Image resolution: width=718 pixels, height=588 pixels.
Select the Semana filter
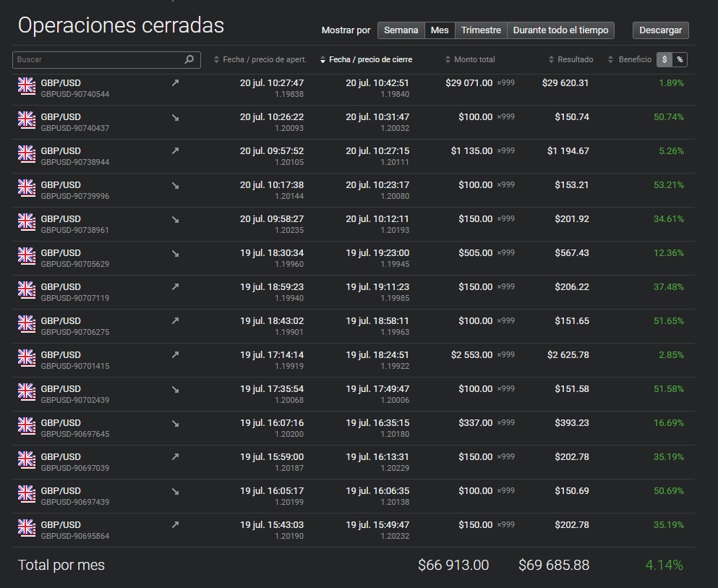click(x=401, y=30)
